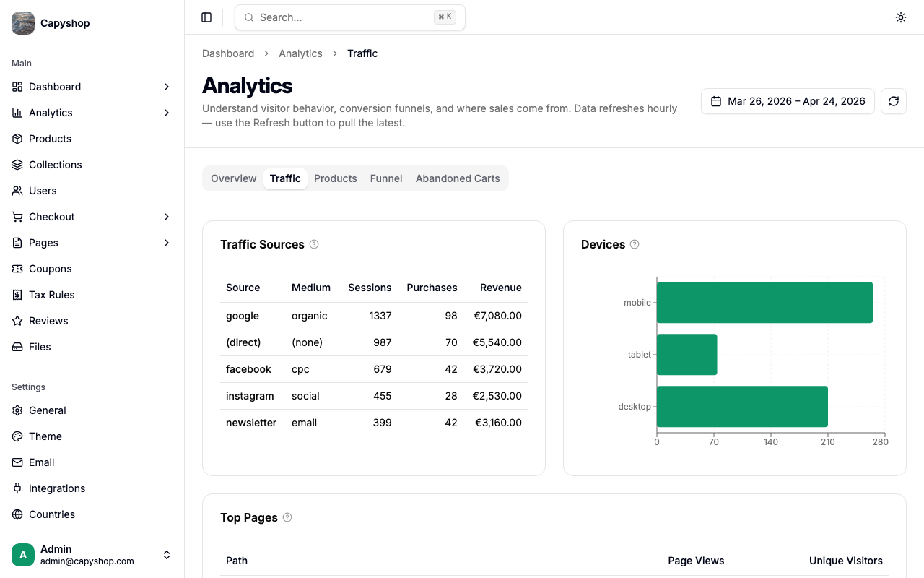Click the desktop bar in Devices chart
This screenshot has height=578, width=924.
pyautogui.click(x=742, y=407)
